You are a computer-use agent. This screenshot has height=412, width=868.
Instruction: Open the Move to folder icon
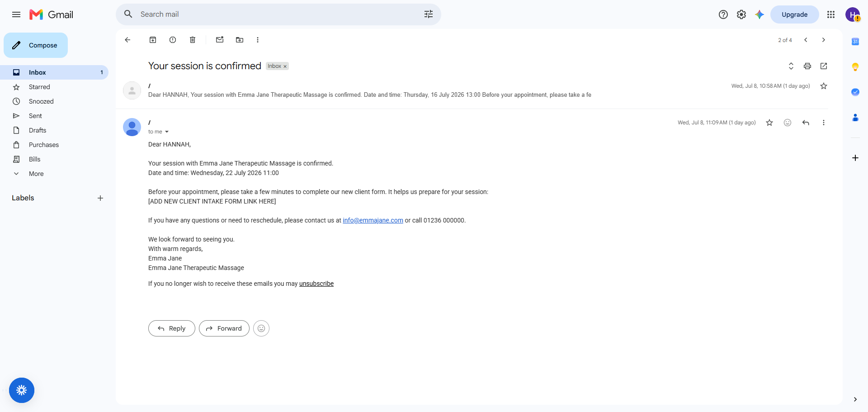pyautogui.click(x=240, y=40)
